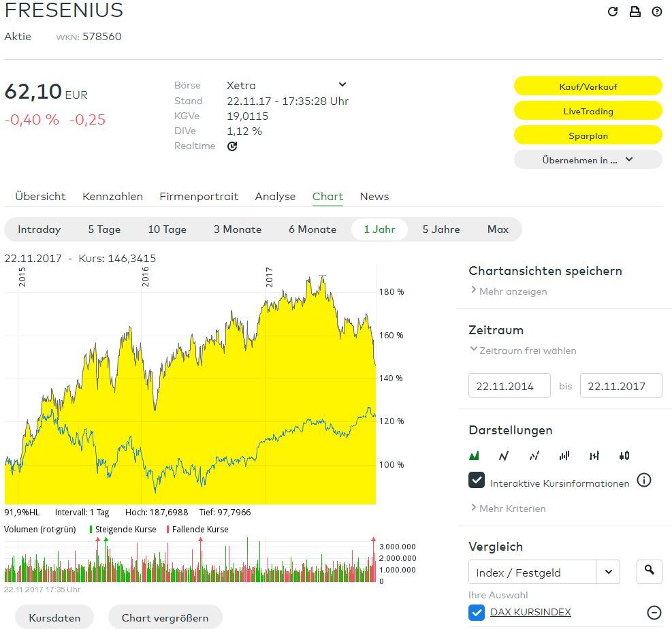The width and height of the screenshot is (672, 629).
Task: Click the comparison search magnifier icon
Action: 649,572
